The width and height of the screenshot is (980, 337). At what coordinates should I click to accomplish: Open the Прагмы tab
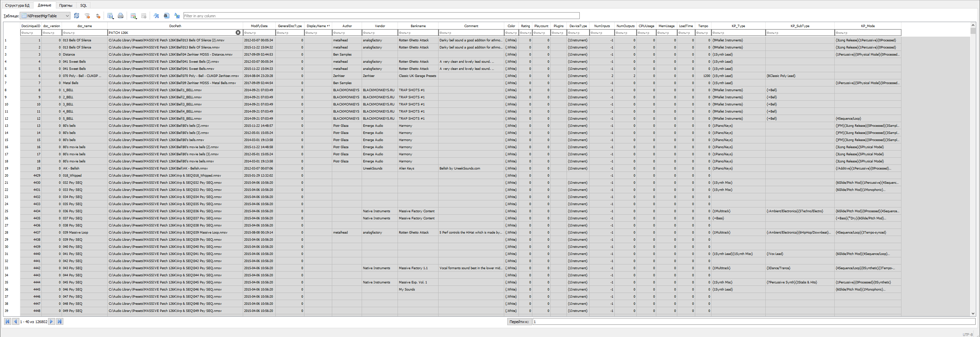pos(66,5)
